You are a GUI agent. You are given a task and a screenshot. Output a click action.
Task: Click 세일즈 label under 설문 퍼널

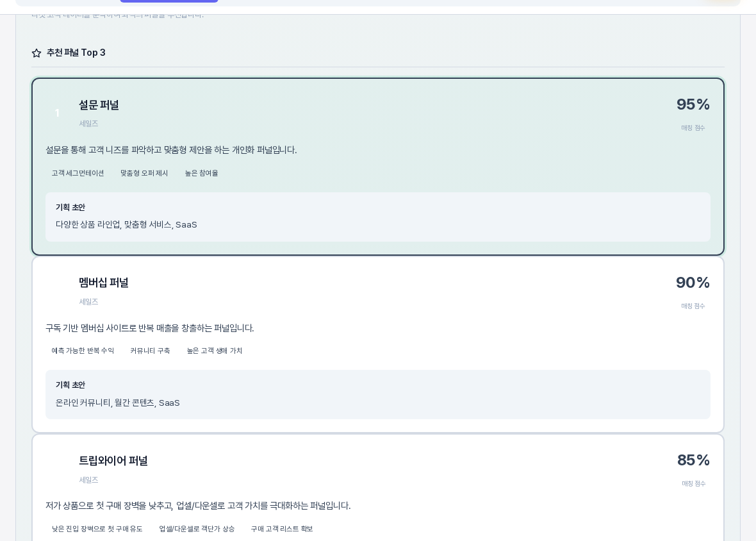[88, 124]
